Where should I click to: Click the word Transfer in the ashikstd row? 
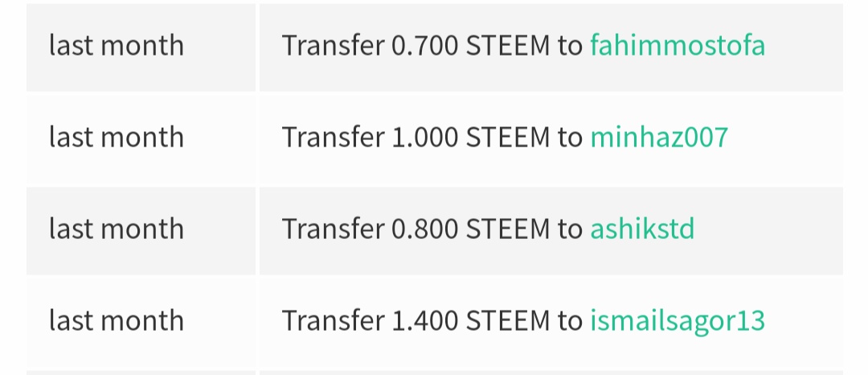[x=334, y=229]
